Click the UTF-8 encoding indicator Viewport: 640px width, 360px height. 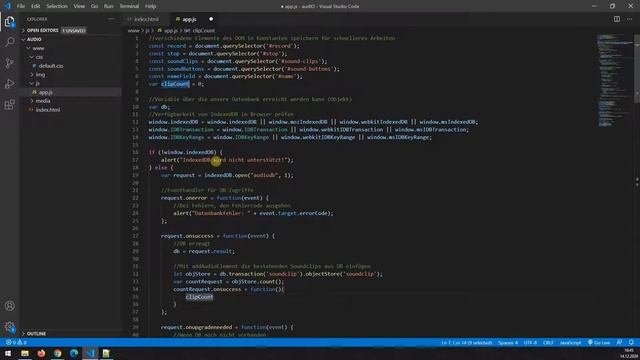coord(530,342)
